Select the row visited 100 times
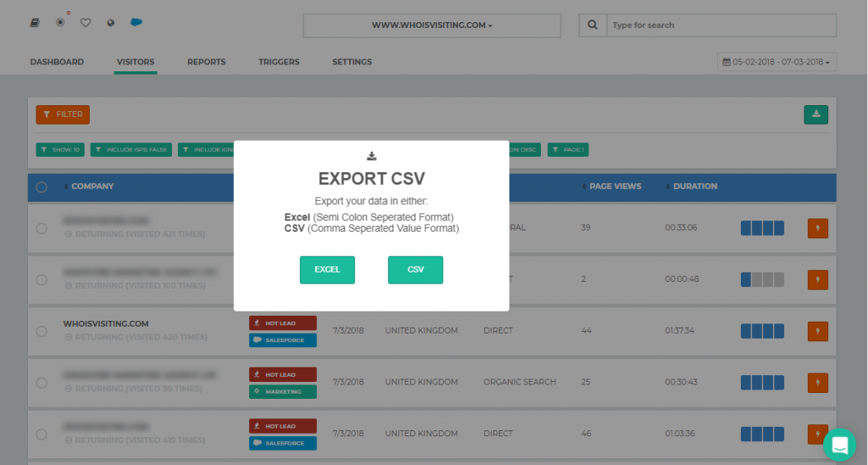The image size is (868, 465). click(42, 280)
